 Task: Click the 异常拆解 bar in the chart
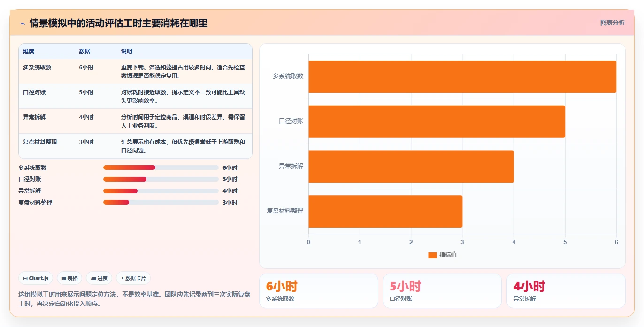coord(411,167)
